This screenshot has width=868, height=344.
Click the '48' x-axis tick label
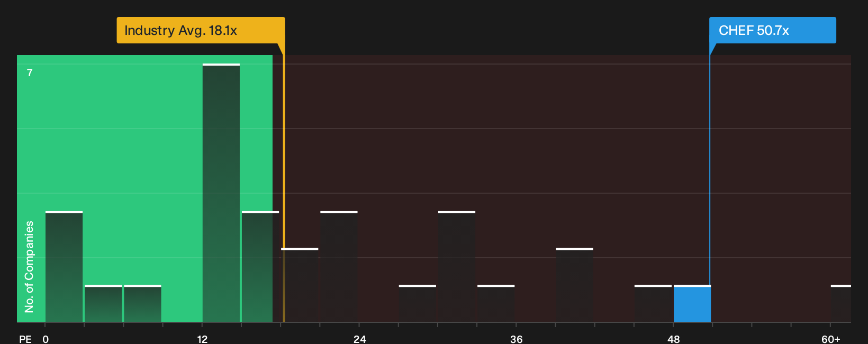(673, 339)
